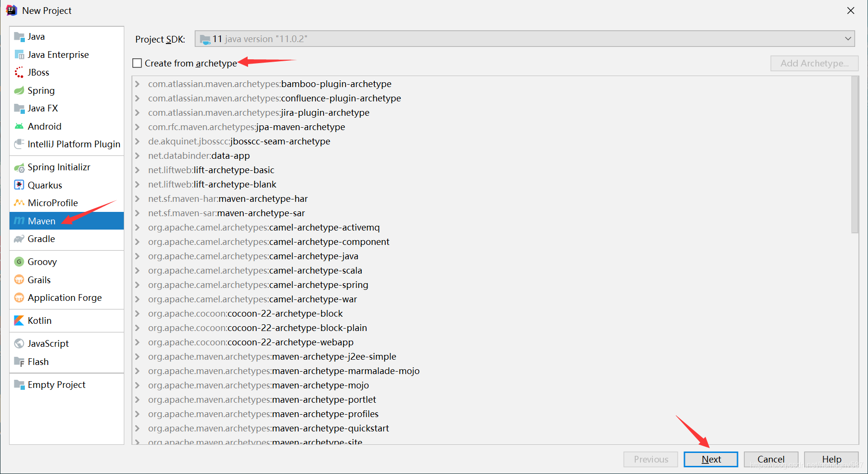Choose Spring Initializr generator
868x474 pixels.
66,167
